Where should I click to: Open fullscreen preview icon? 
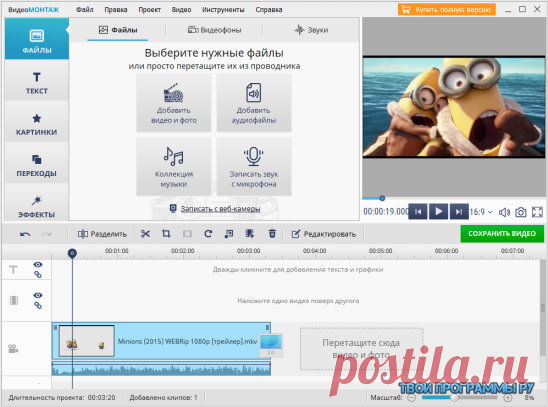point(537,212)
